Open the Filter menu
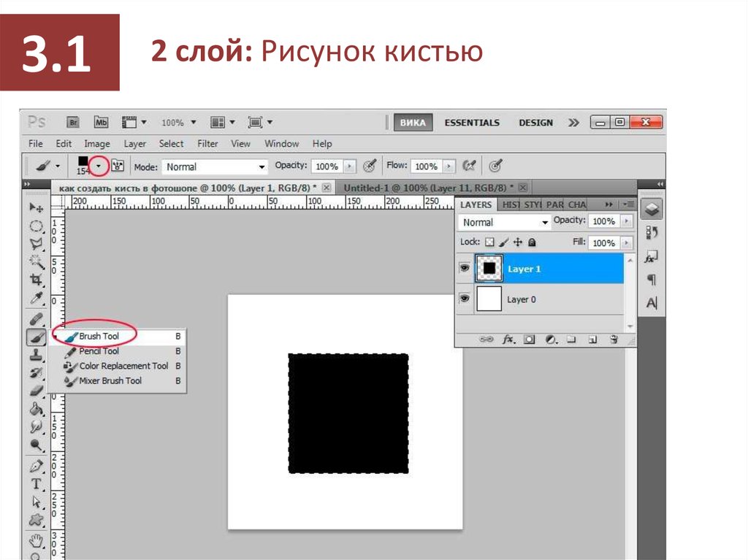The height and width of the screenshot is (560, 748). coord(207,144)
